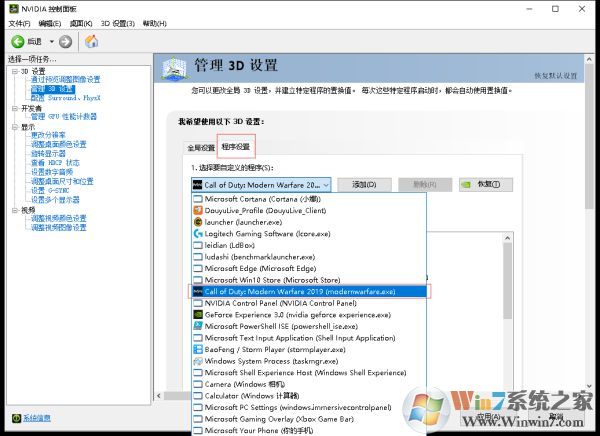Open 旋转显示器 tree link
Viewport: 600px width, 436px height.
[48, 153]
